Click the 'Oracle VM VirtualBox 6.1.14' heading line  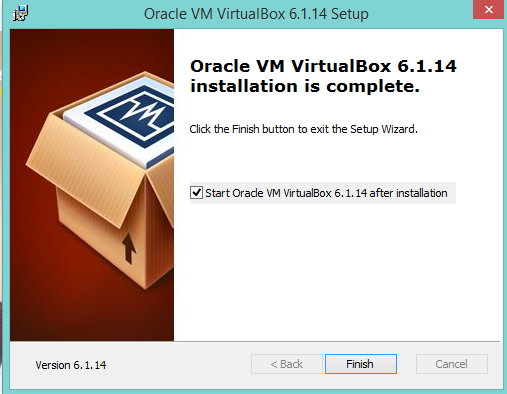click(x=323, y=66)
